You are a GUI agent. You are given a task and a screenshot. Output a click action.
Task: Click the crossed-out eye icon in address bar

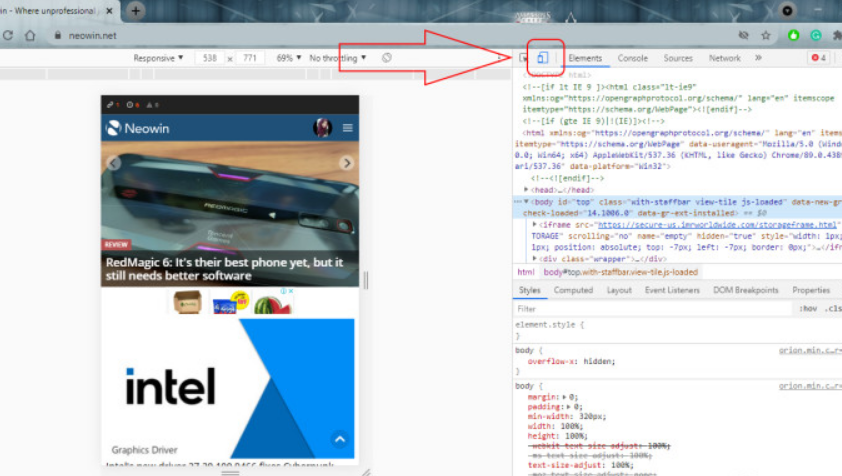744,35
